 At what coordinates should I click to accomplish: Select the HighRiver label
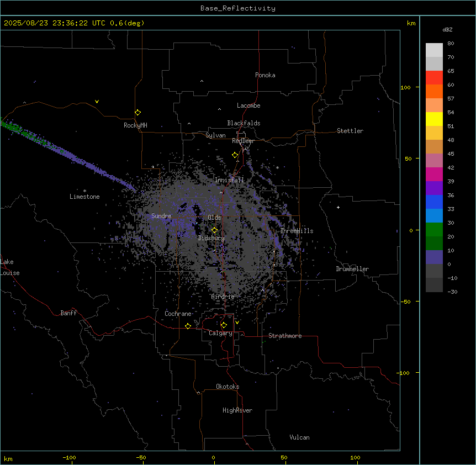coord(237,410)
